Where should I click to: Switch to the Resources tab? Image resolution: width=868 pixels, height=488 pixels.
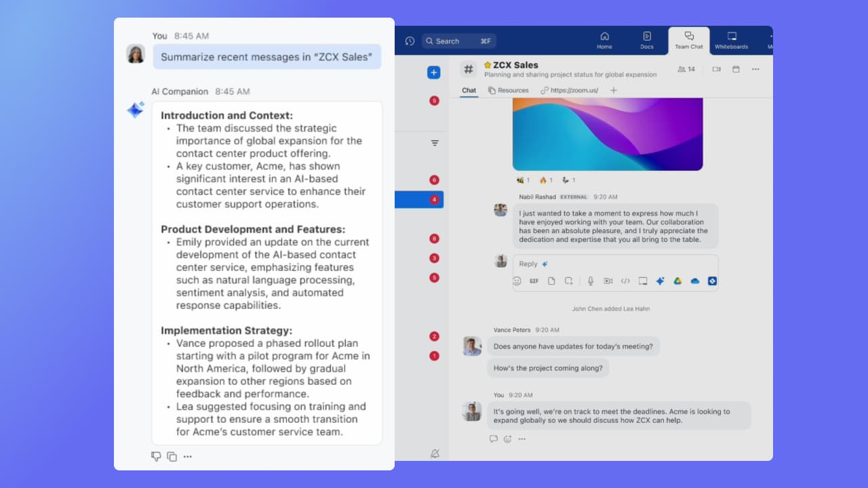click(508, 90)
